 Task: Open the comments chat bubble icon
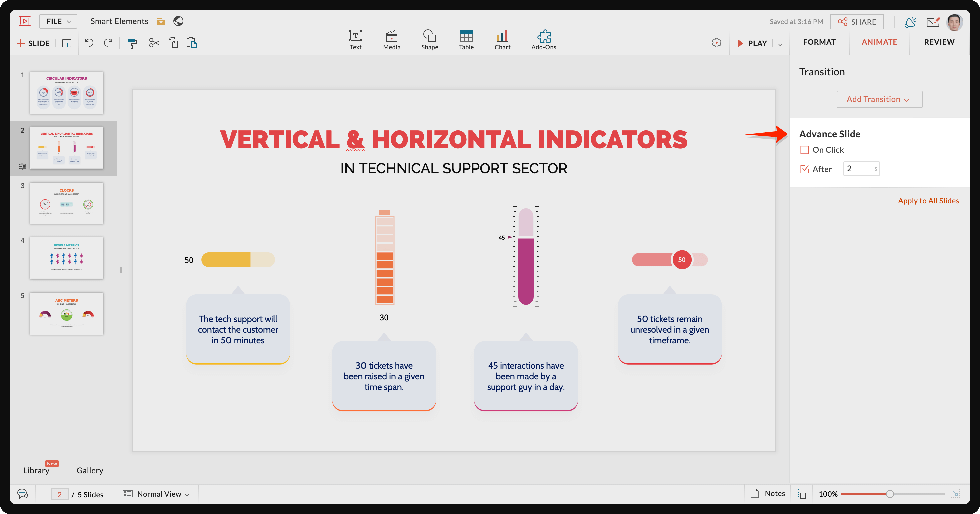point(23,494)
